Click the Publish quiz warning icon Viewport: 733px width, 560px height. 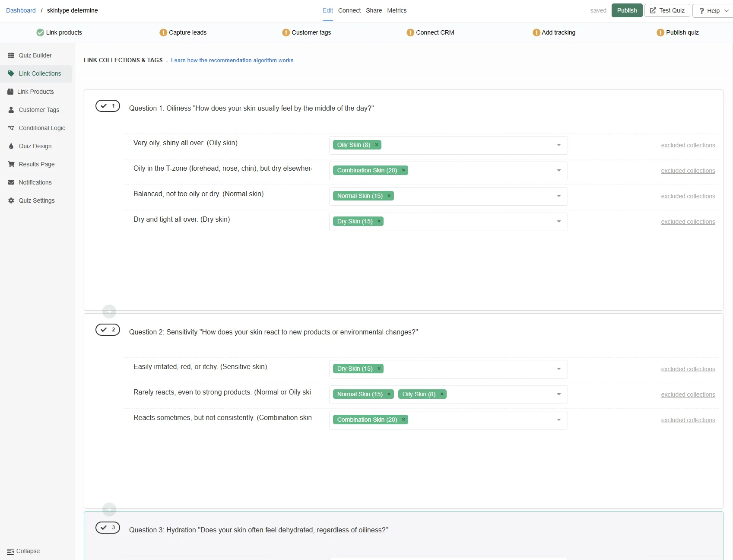tap(660, 32)
